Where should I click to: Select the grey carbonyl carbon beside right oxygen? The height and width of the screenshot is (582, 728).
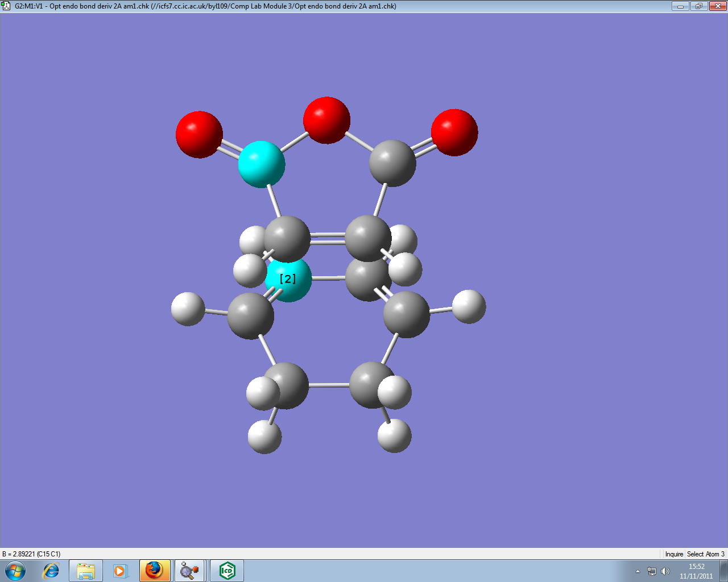(x=392, y=164)
